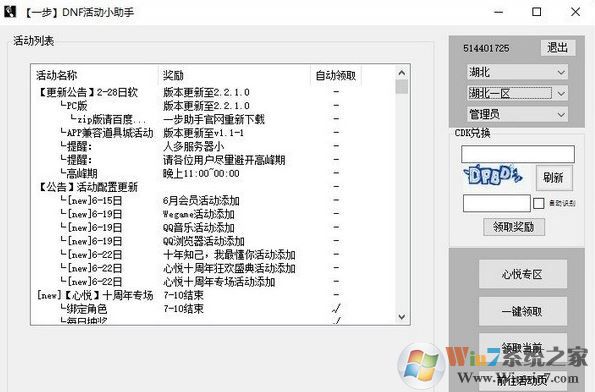Click the 前往活动页 button
The width and height of the screenshot is (595, 392).
click(523, 380)
